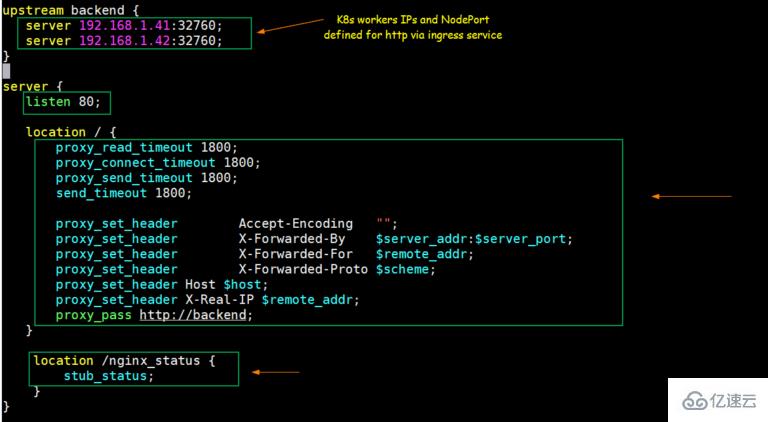Click 'proxy_connect_timeout 1800;' line
The width and height of the screenshot is (768, 422).
158,163
